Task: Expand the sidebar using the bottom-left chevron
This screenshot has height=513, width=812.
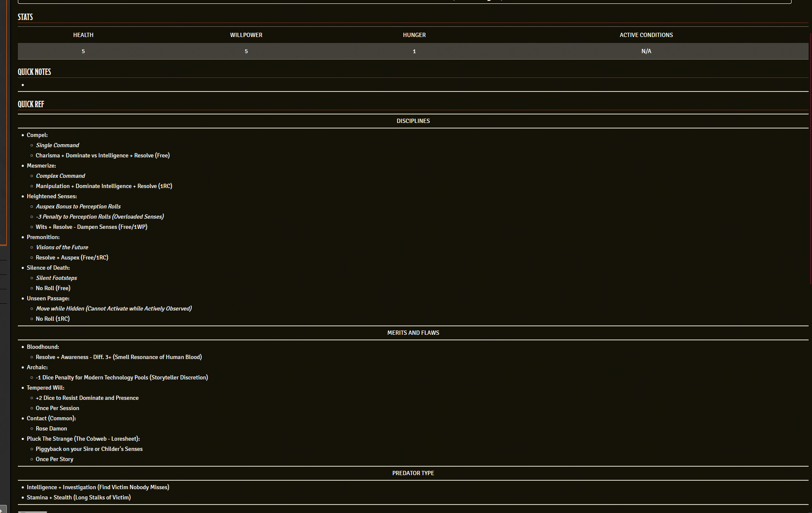Action: tap(3, 509)
